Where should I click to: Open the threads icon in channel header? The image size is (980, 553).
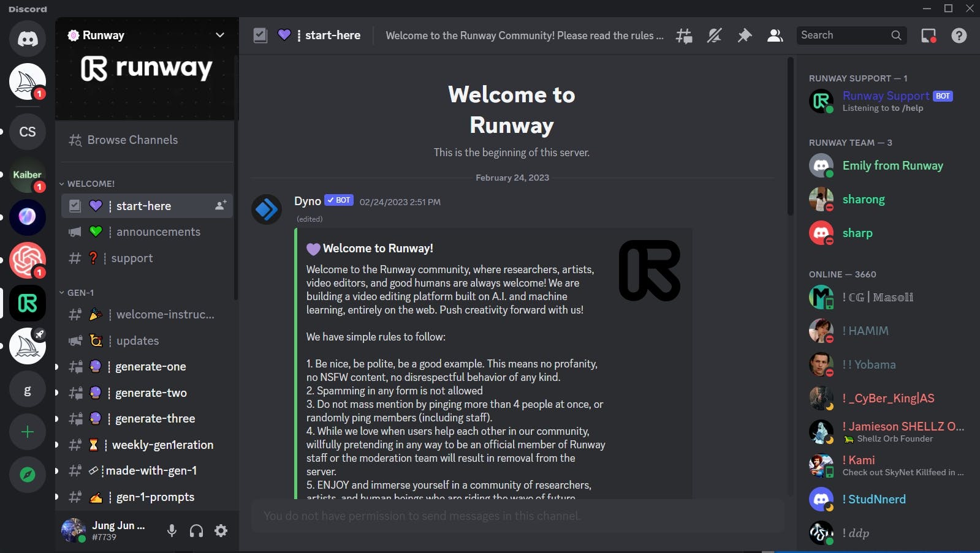point(684,36)
